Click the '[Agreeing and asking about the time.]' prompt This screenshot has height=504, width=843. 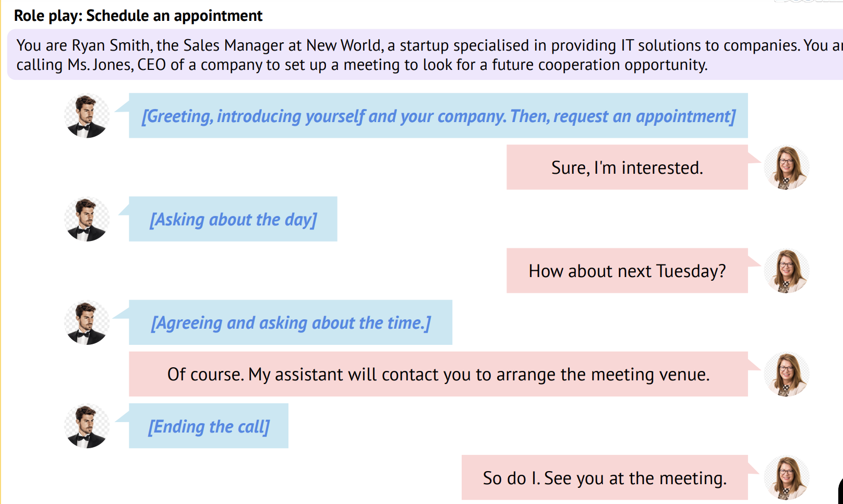(x=291, y=322)
